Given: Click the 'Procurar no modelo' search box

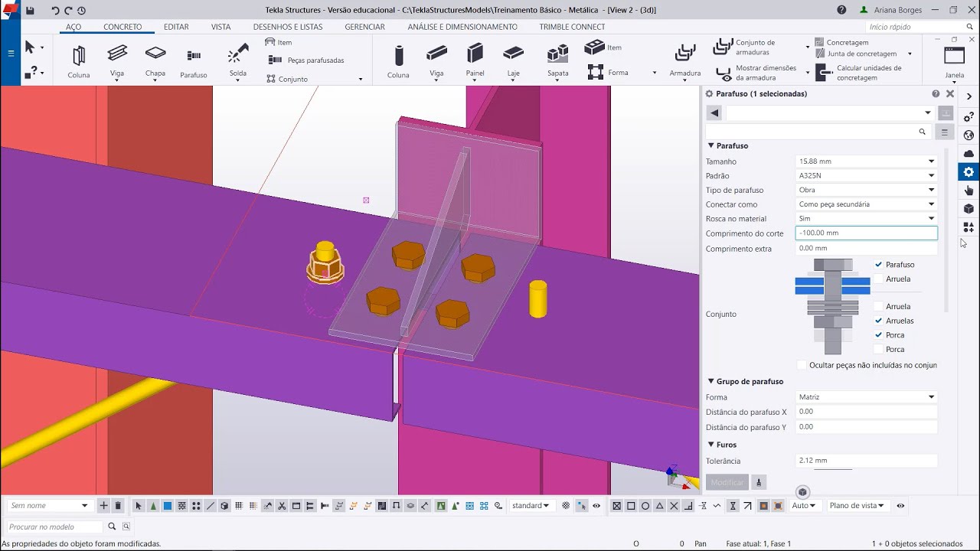Looking at the screenshot, I should pyautogui.click(x=54, y=527).
